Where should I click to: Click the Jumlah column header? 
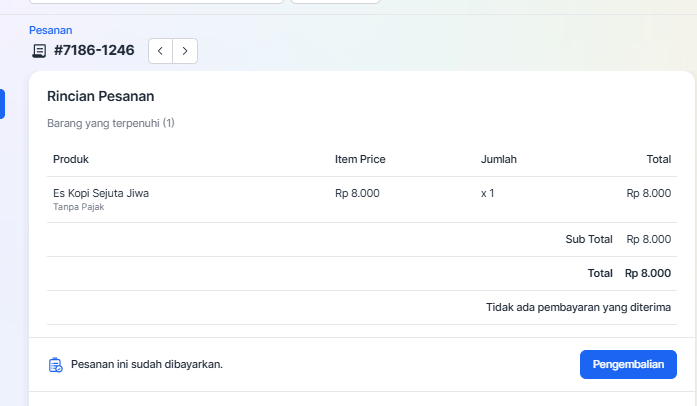pyautogui.click(x=498, y=159)
